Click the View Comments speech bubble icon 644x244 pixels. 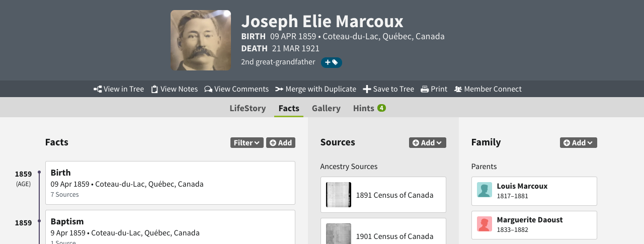coord(208,89)
